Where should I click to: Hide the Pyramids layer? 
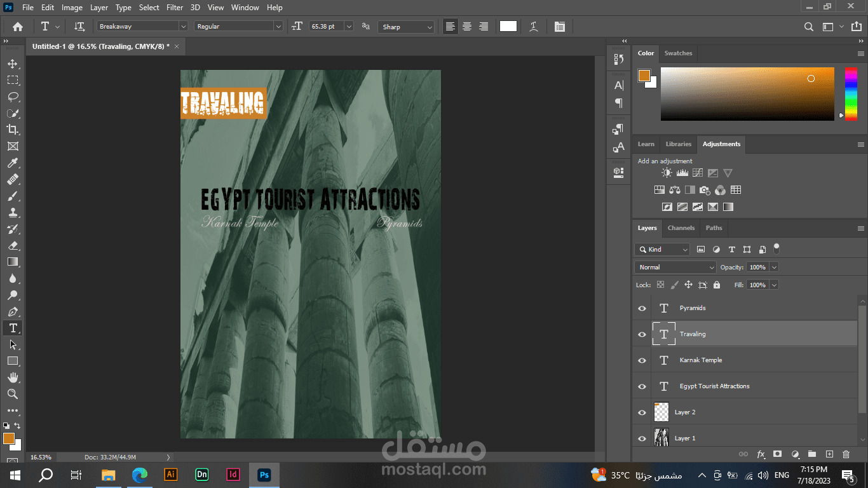point(642,308)
